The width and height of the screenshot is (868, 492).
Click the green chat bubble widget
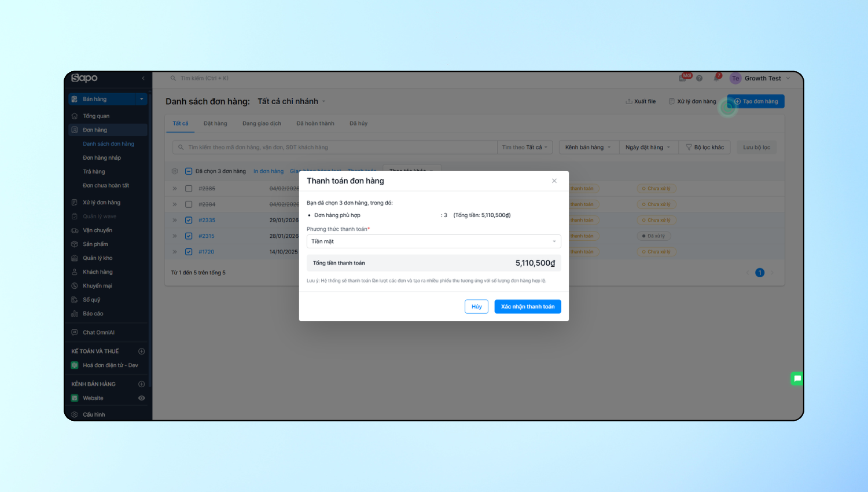(x=797, y=379)
